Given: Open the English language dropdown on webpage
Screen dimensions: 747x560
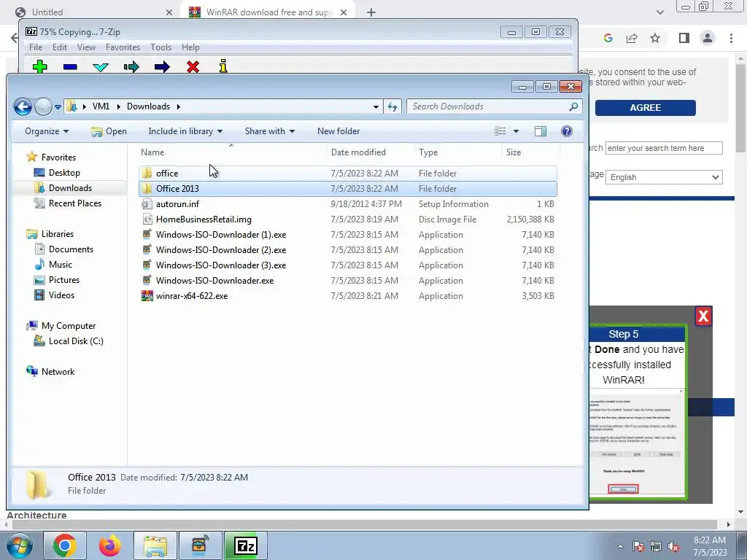Looking at the screenshot, I should (664, 177).
